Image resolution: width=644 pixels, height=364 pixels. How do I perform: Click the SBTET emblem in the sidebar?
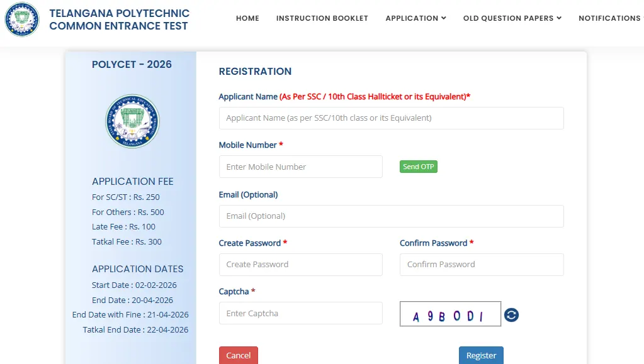[x=132, y=121]
